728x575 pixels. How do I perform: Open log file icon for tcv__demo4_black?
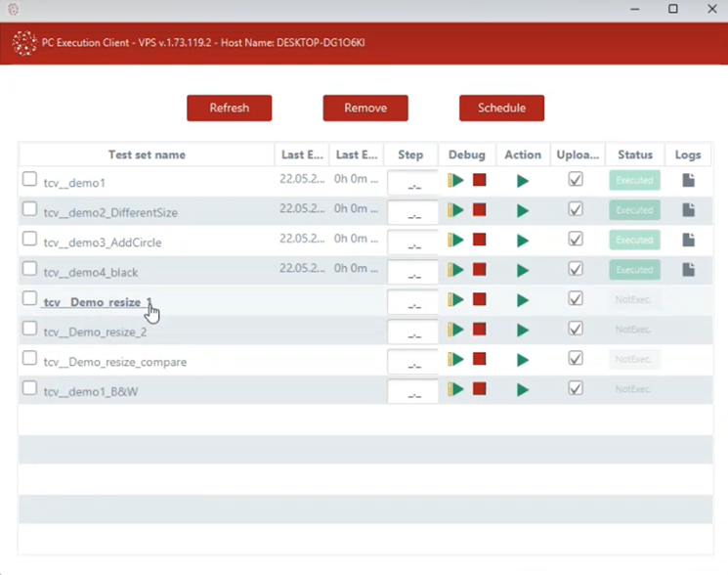(x=689, y=270)
